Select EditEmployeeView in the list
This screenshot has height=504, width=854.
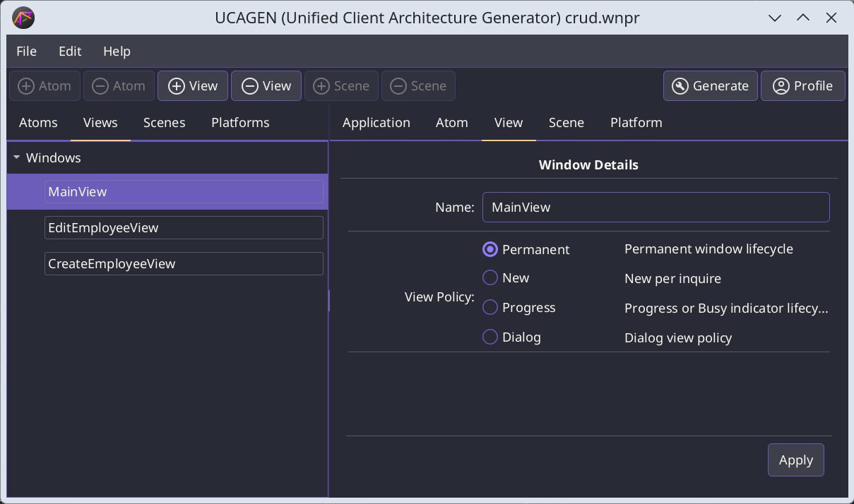click(184, 228)
